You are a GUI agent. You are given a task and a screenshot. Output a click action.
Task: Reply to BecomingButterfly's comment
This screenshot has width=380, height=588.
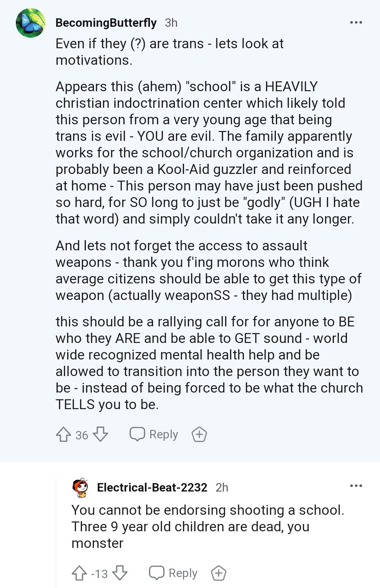[x=154, y=434]
